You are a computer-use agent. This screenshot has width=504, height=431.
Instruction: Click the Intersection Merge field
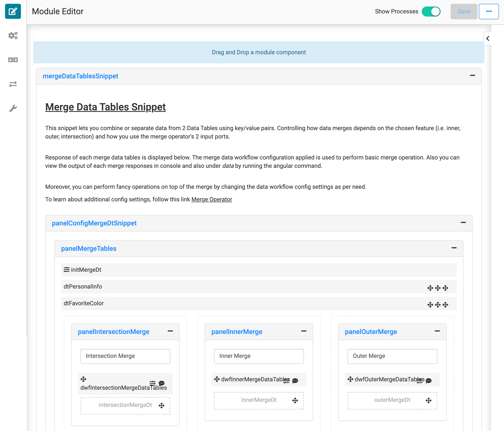pyautogui.click(x=125, y=356)
